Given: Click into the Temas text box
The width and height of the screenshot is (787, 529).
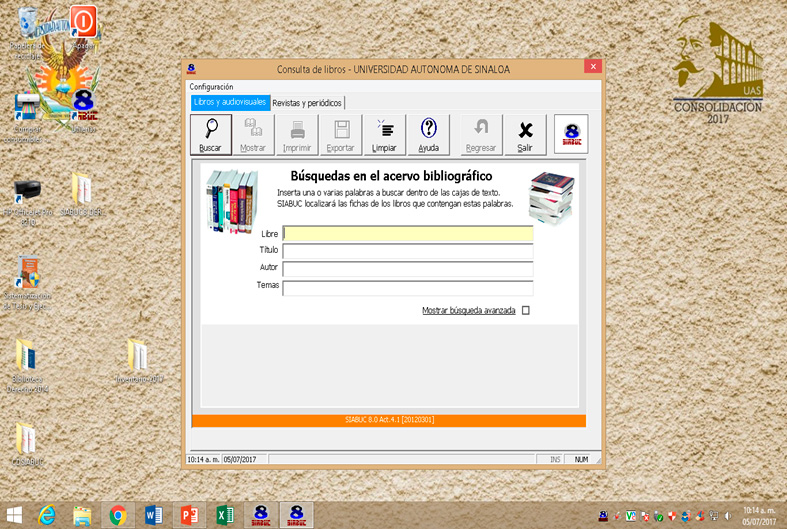Looking at the screenshot, I should click(408, 288).
